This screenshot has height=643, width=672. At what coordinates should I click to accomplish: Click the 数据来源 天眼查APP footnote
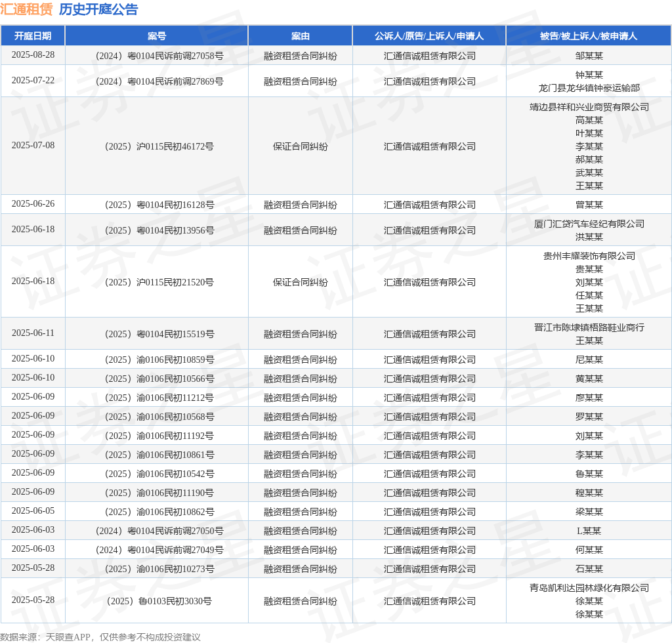pyautogui.click(x=100, y=637)
